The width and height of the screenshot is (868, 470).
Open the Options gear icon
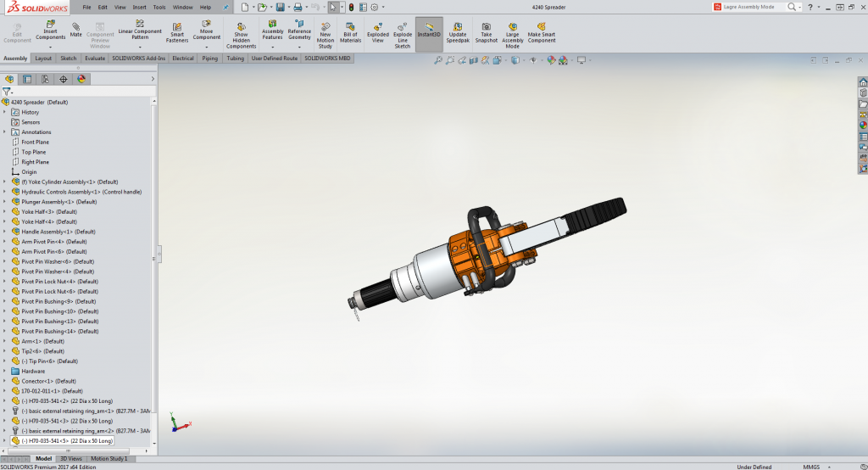374,7
